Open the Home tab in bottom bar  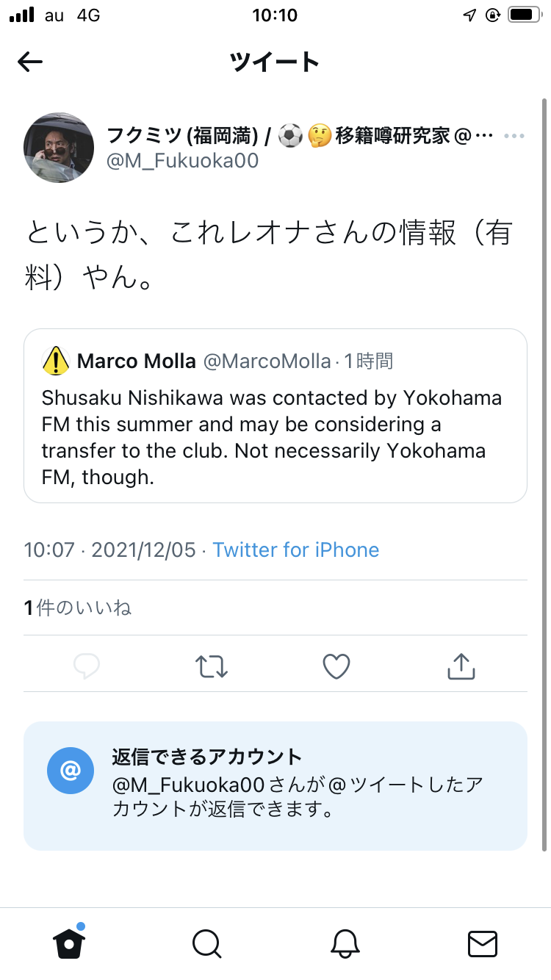click(69, 943)
